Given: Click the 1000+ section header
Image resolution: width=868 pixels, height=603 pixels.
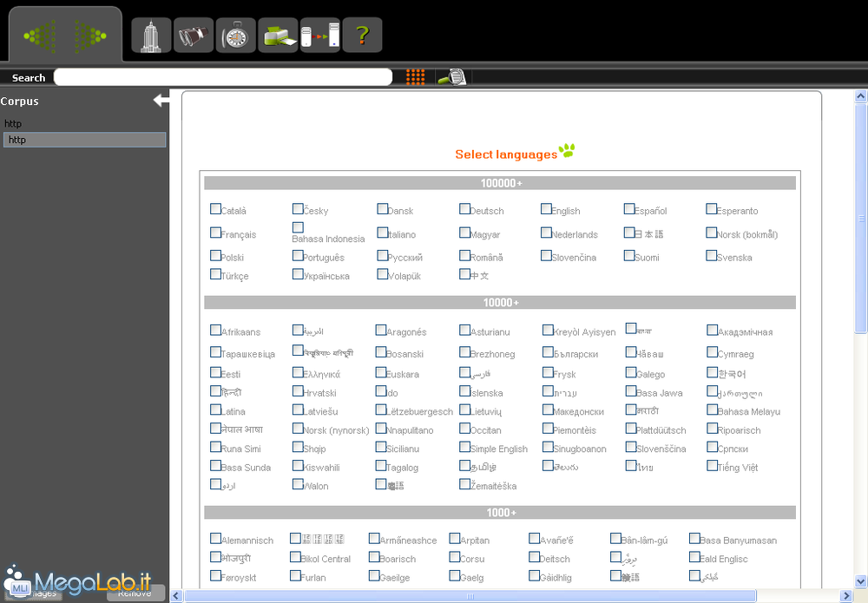Looking at the screenshot, I should click(x=500, y=512).
